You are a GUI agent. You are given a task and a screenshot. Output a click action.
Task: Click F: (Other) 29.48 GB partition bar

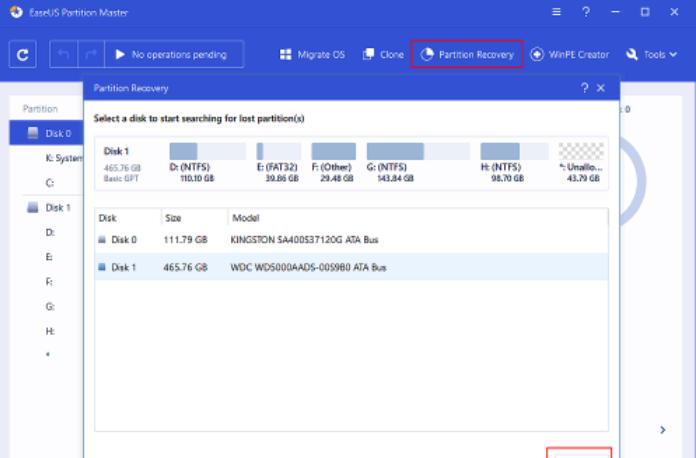[334, 151]
